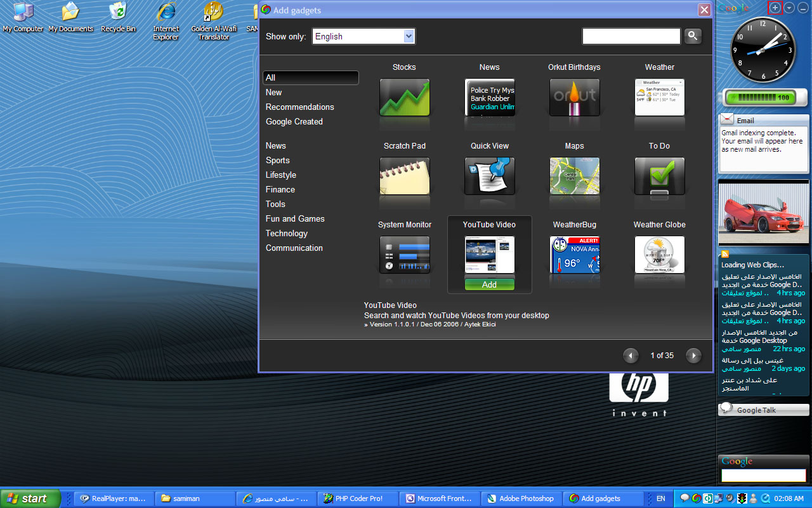The height and width of the screenshot is (508, 812).
Task: Click the Start button
Action: coord(30,498)
